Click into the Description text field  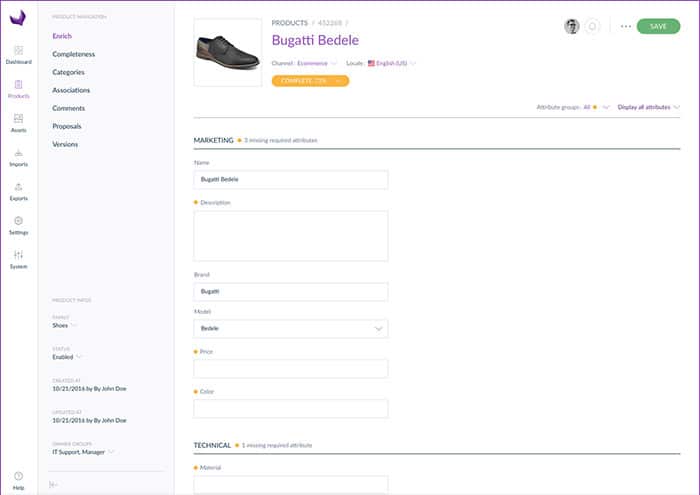290,236
